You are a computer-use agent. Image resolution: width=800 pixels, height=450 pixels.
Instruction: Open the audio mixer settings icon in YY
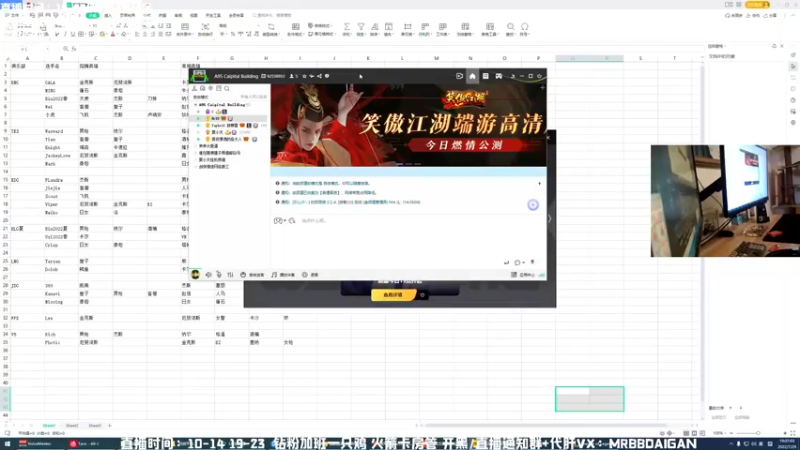(x=230, y=274)
